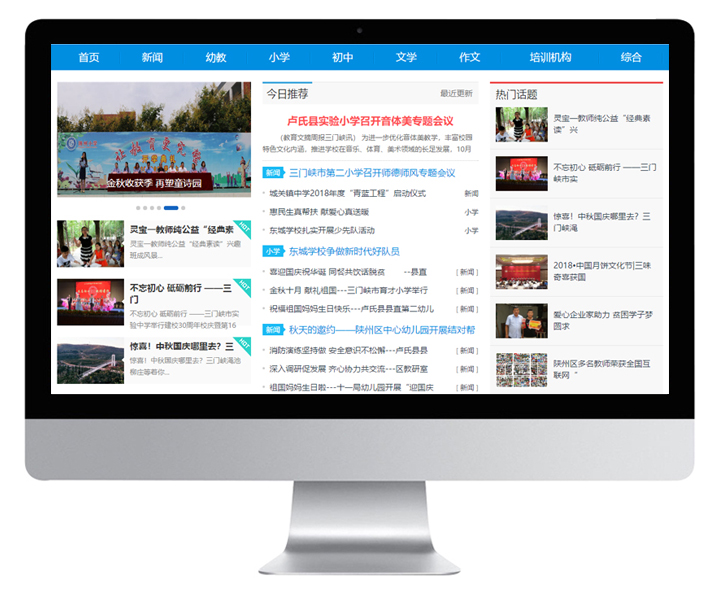Open the 惠民生真帮扶 献爱心真送暖 article
Image resolution: width=725 pixels, height=600 pixels.
point(319,212)
